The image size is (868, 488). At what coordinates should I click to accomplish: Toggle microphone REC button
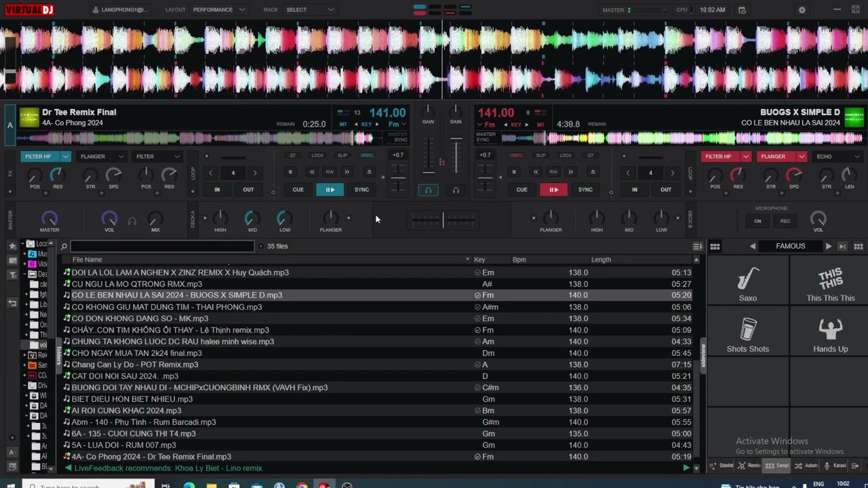(x=785, y=221)
